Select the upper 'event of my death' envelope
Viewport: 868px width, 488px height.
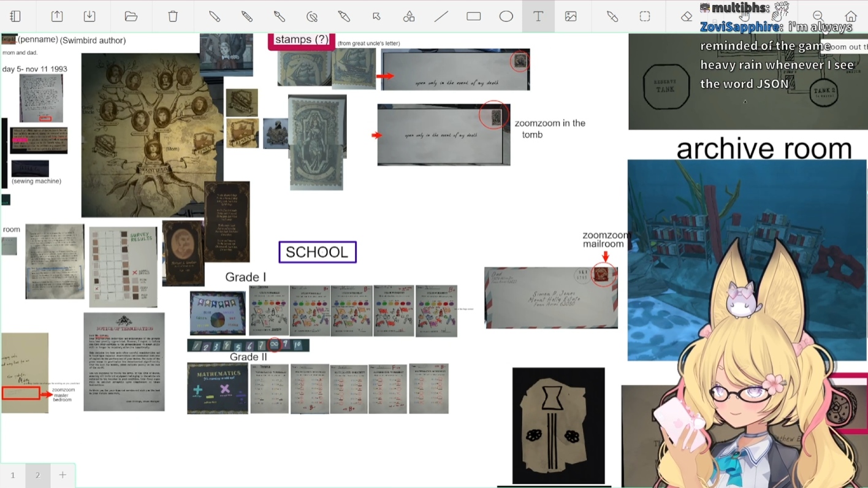455,69
